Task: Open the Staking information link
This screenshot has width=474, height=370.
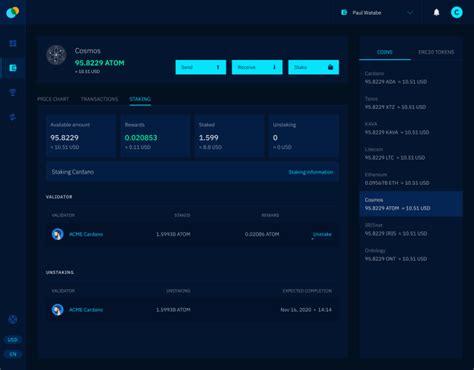Action: [311, 172]
